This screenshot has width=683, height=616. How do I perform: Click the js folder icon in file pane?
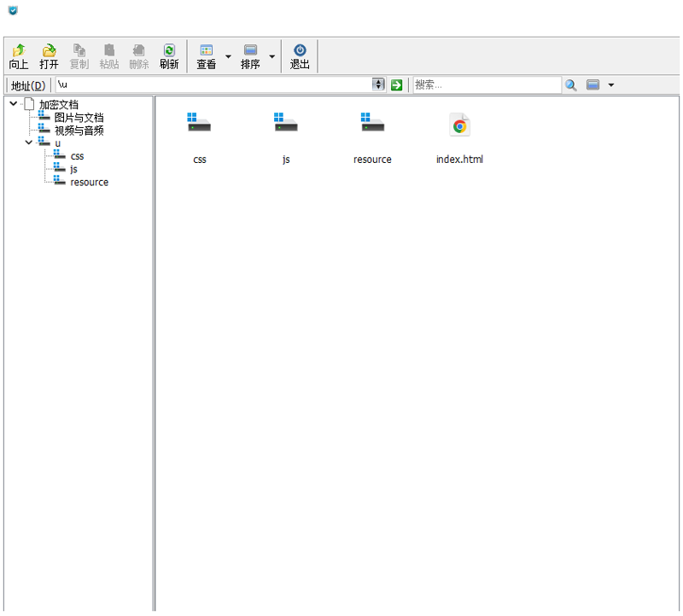coord(285,122)
